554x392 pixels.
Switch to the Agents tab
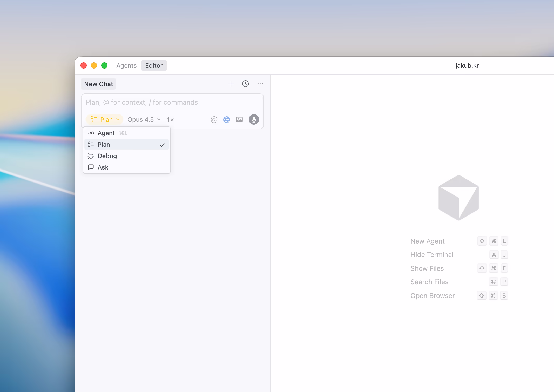tap(126, 65)
